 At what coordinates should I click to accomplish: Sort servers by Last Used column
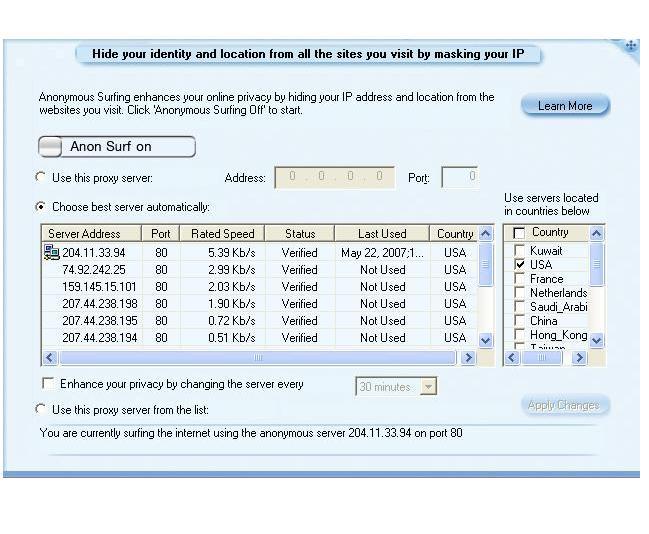pyautogui.click(x=382, y=234)
